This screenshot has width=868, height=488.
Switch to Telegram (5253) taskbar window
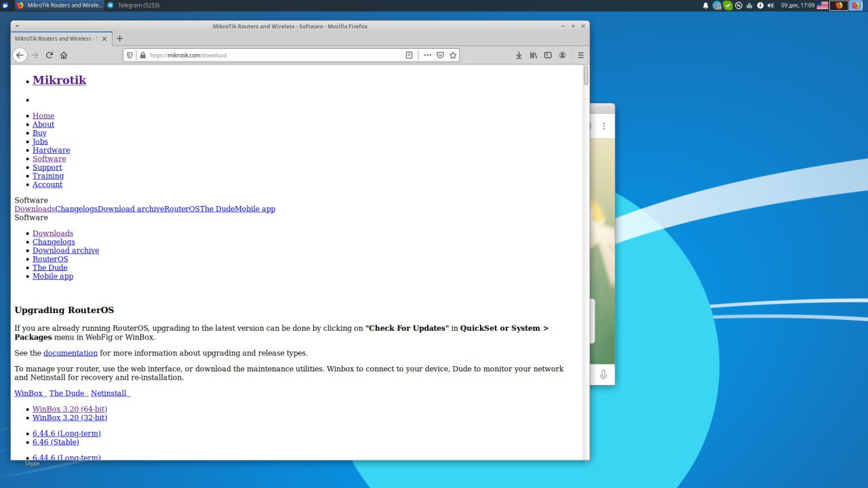point(133,5)
